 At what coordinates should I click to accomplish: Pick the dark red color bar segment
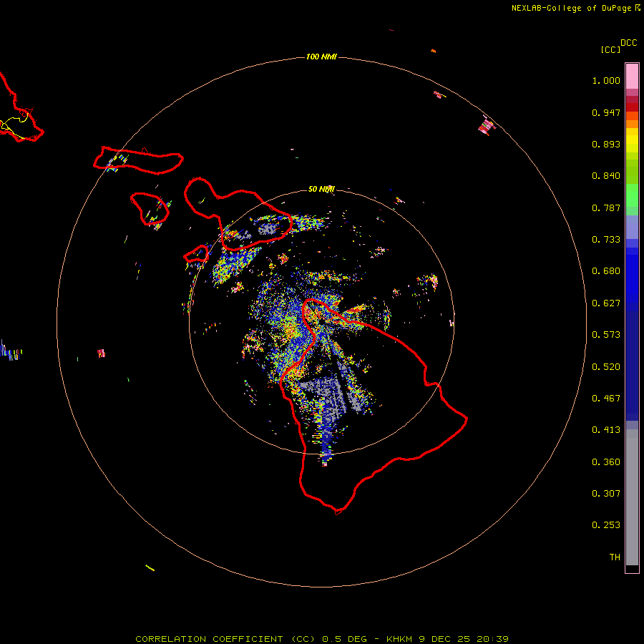click(632, 107)
